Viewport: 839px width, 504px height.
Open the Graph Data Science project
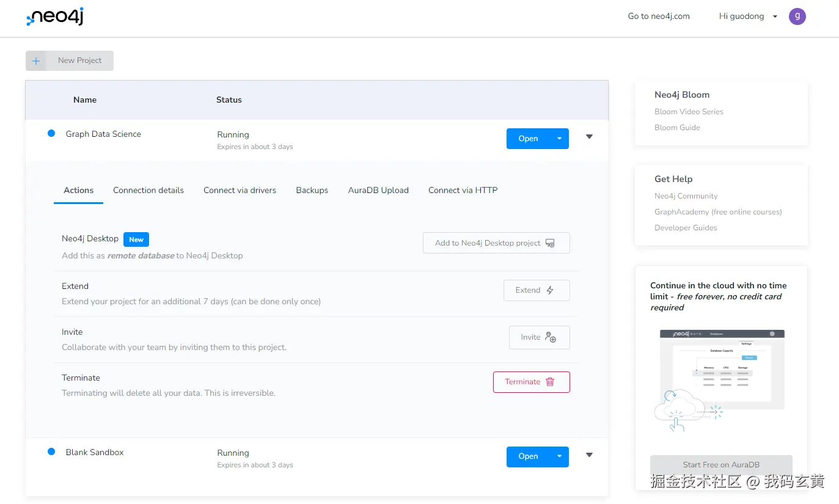(x=529, y=139)
